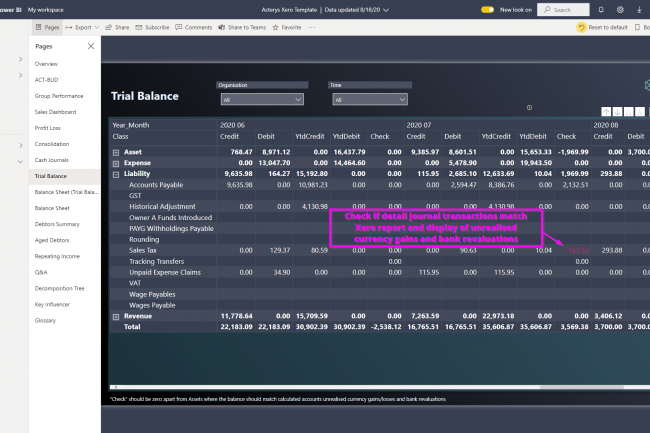Open the Group Performance page
Screen dimensions: 650x433
pos(59,96)
